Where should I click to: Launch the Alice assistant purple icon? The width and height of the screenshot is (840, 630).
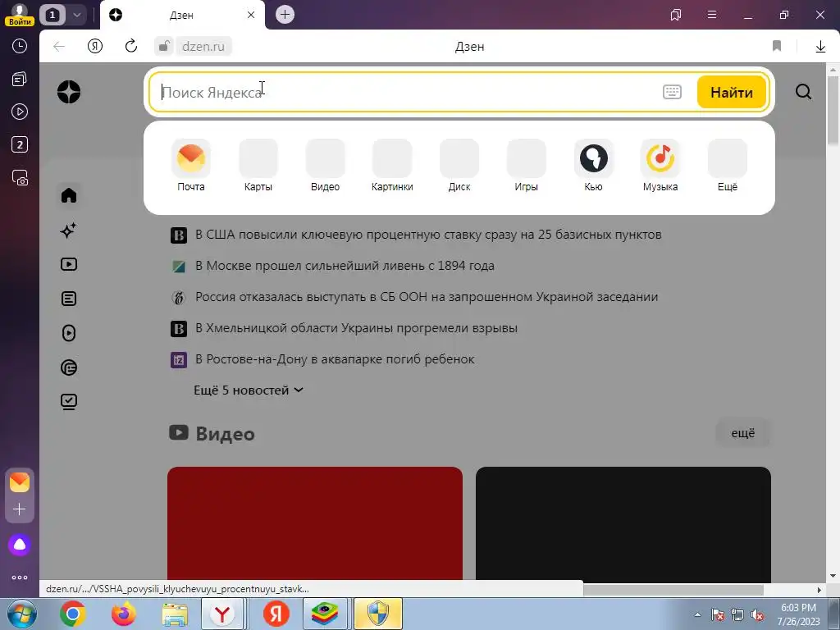pyautogui.click(x=20, y=545)
